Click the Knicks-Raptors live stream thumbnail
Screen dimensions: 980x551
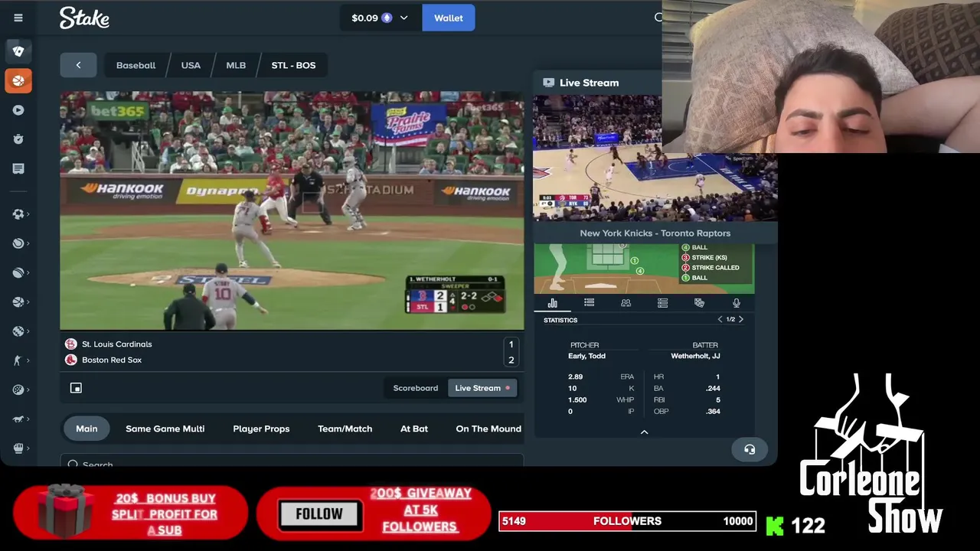tap(655, 158)
